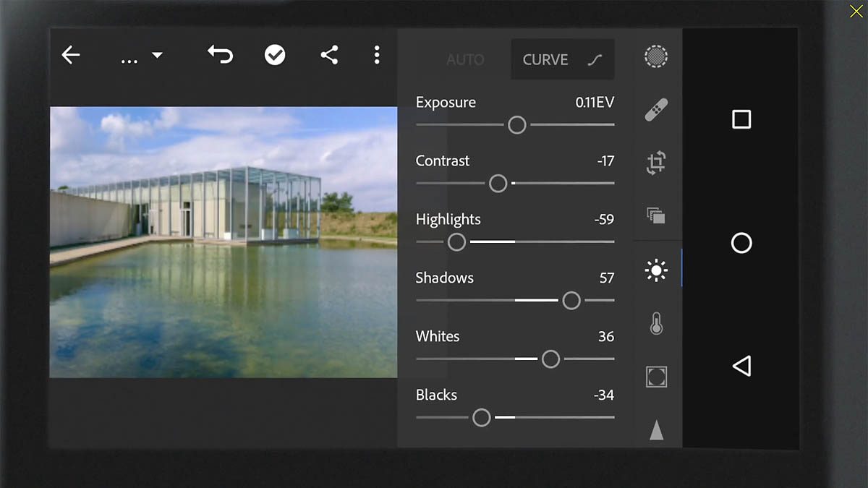Tap the building photo preview
868x488 pixels.
[224, 242]
